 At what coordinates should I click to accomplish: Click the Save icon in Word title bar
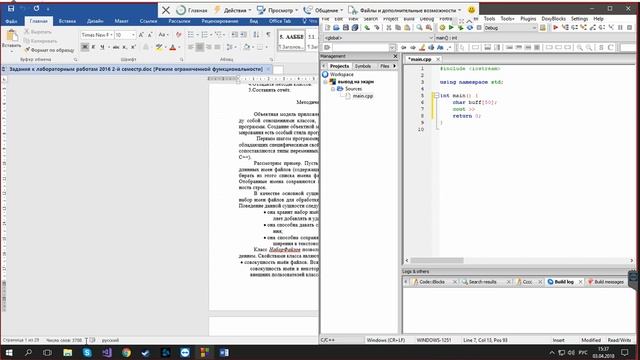11,8
